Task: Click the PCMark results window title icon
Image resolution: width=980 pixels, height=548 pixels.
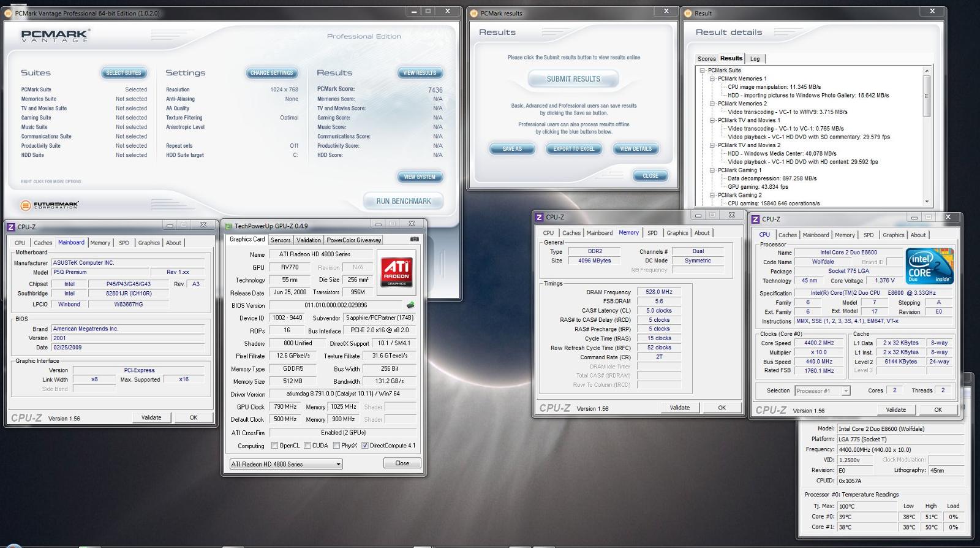Action: tap(474, 13)
